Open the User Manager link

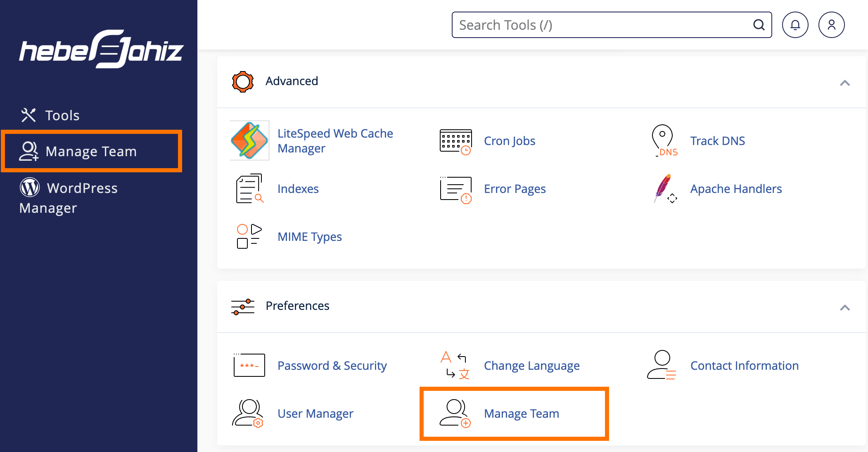315,414
